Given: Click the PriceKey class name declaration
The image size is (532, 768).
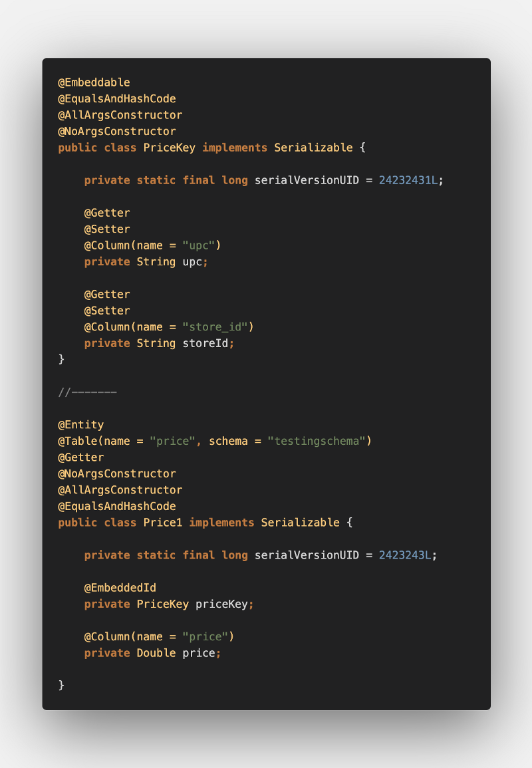Looking at the screenshot, I should point(169,148).
